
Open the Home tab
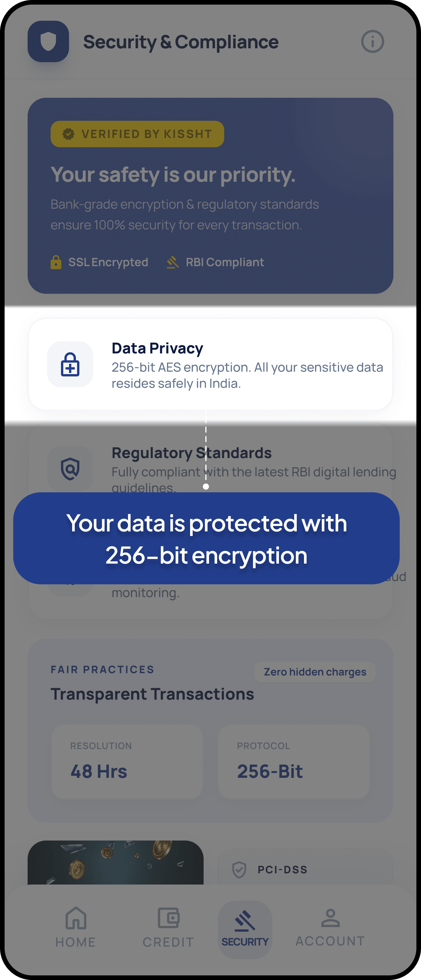(76, 927)
